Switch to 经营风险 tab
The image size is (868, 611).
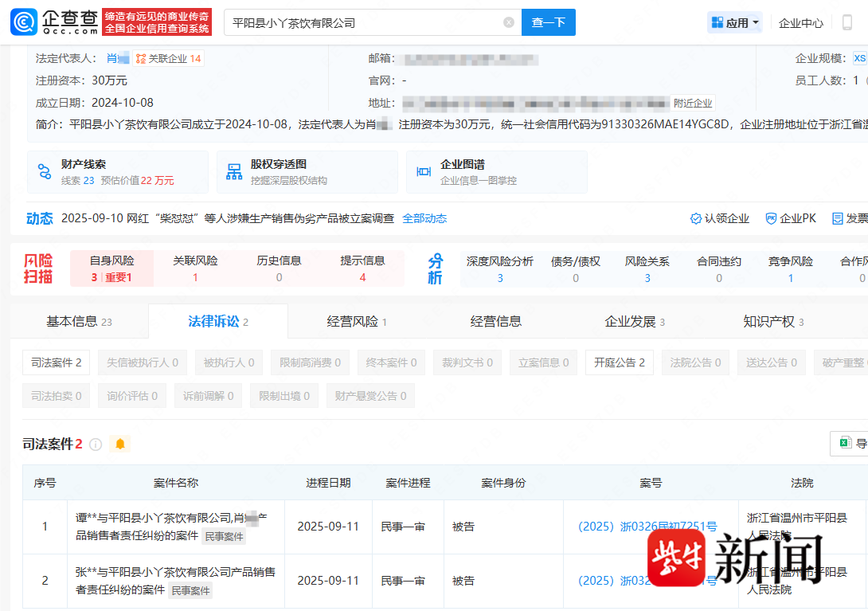[x=357, y=321]
